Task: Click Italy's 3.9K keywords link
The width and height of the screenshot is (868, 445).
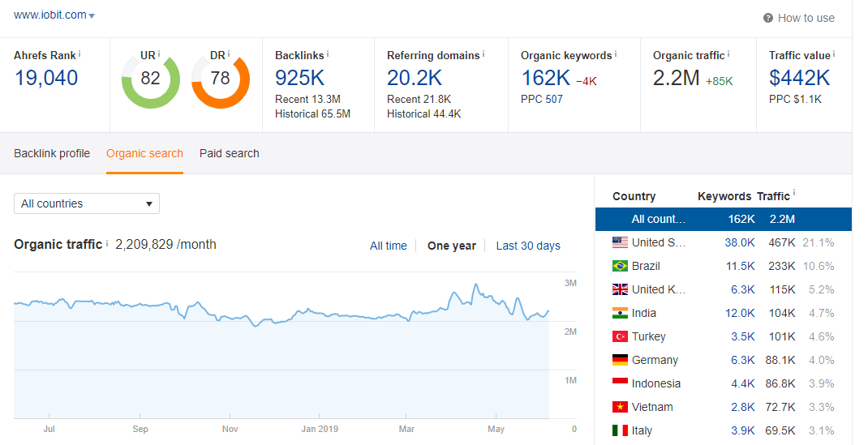Action: (x=743, y=430)
